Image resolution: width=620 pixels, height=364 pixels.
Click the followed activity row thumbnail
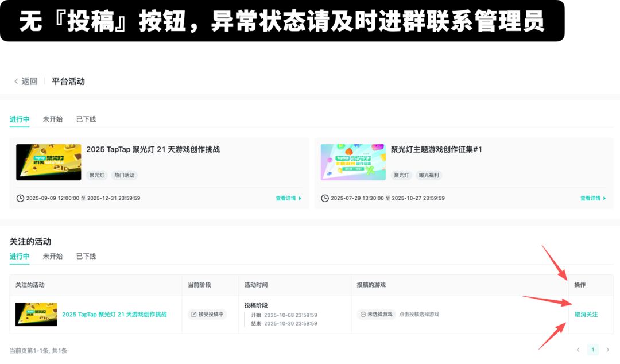pyautogui.click(x=36, y=315)
